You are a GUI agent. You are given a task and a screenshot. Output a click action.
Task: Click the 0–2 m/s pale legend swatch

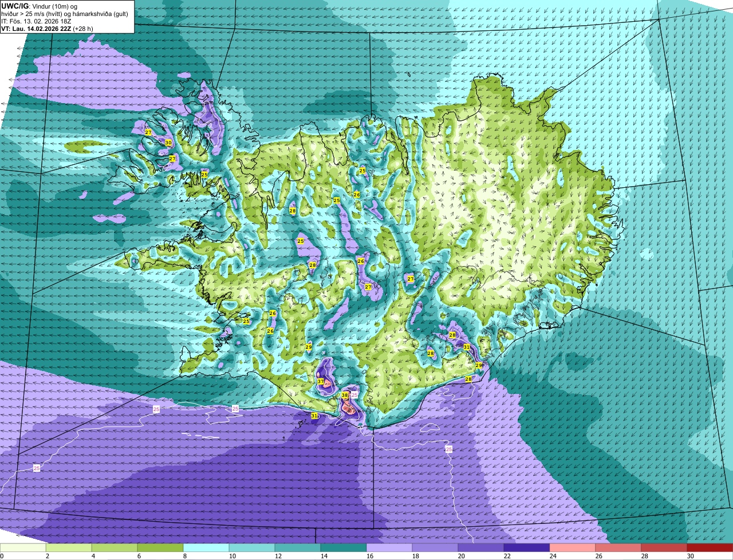[x=23, y=547]
